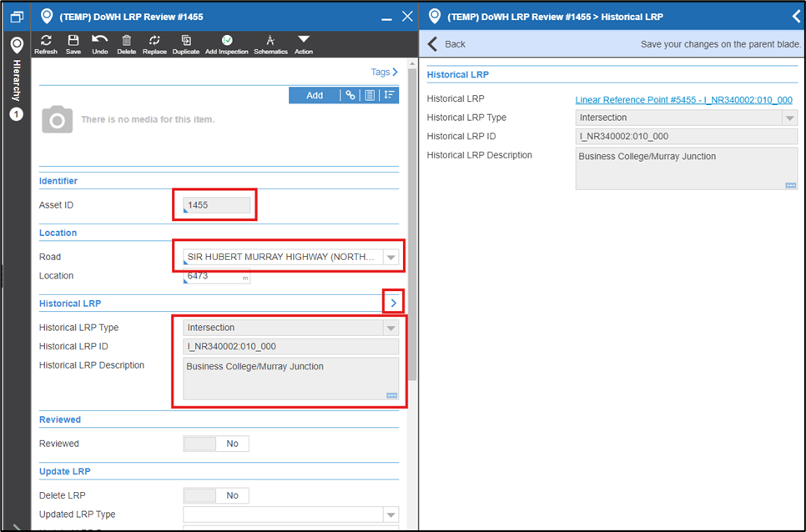Click the Add media button
The image size is (806, 532).
(315, 95)
